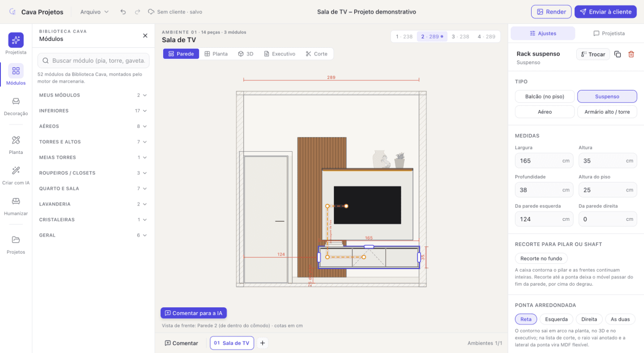
Task: Add a new ambiente with plus button
Action: pos(262,343)
